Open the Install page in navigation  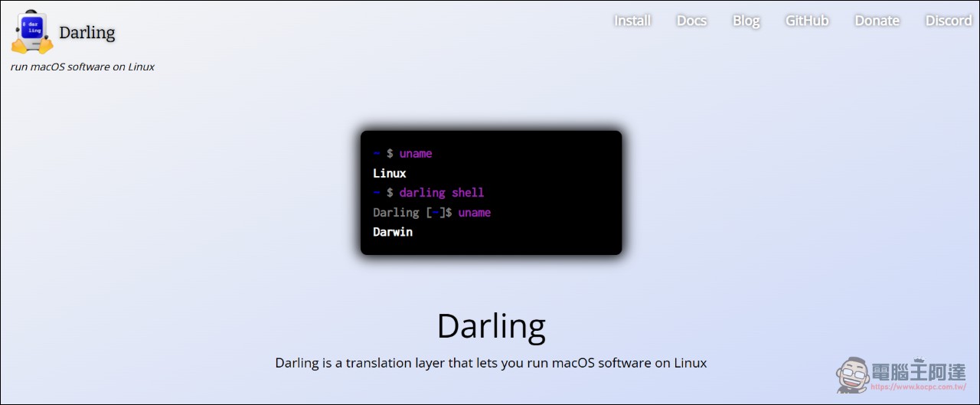coord(632,21)
